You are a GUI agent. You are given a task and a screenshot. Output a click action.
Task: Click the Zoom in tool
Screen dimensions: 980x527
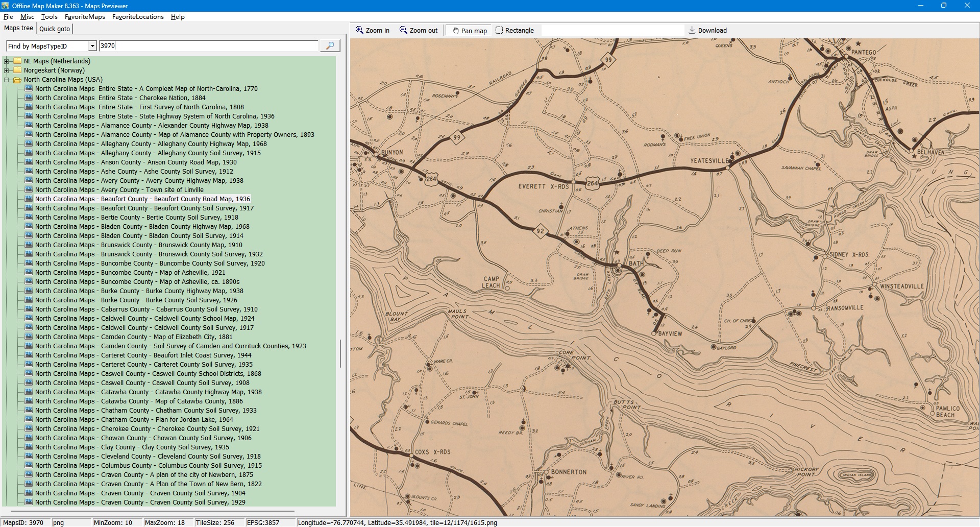click(x=373, y=30)
